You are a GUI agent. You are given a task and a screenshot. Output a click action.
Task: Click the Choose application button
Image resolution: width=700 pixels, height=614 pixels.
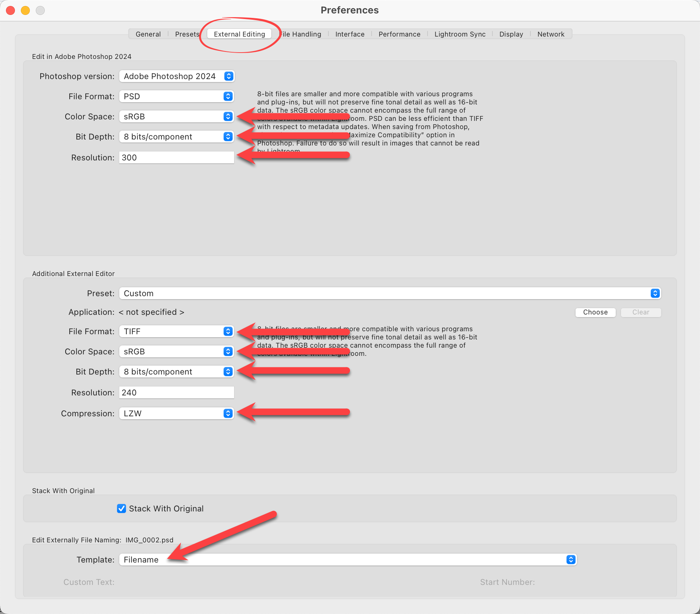(595, 312)
